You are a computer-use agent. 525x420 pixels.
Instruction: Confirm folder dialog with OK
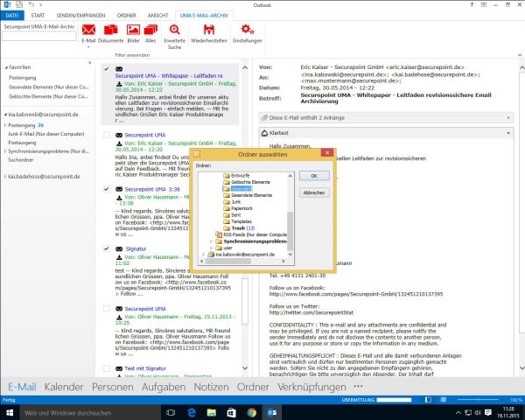314,176
